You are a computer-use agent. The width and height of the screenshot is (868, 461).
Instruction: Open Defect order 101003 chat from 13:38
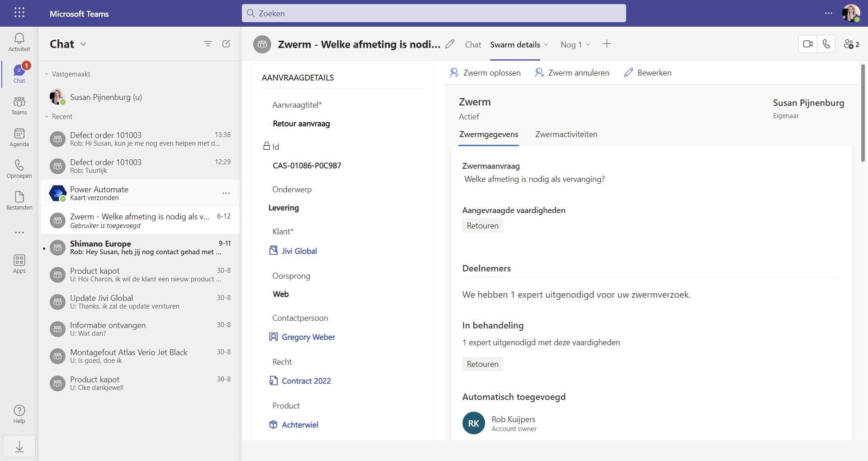tap(140, 139)
